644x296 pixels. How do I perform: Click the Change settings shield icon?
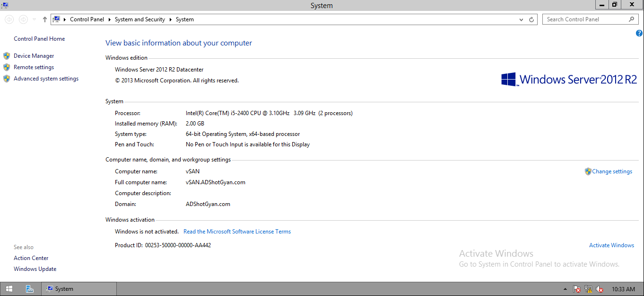(x=588, y=171)
